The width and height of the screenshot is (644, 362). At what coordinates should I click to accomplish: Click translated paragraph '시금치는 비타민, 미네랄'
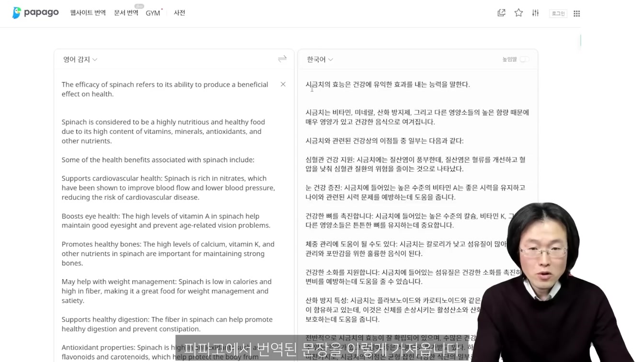click(417, 117)
